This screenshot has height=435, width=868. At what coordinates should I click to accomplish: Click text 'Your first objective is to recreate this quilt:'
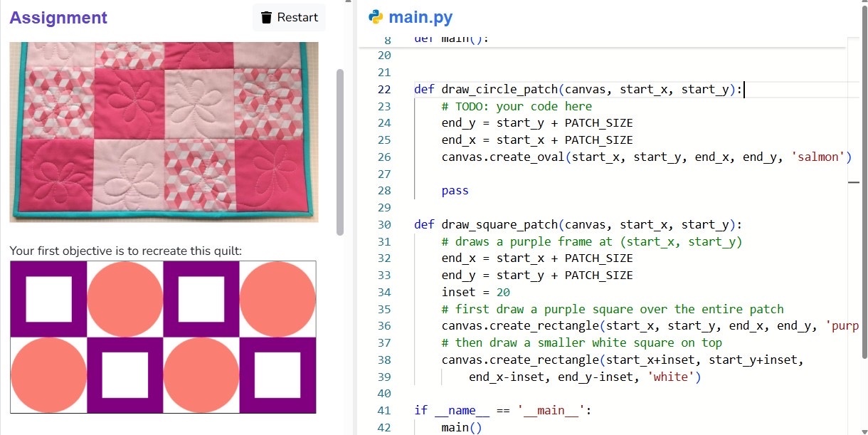126,251
